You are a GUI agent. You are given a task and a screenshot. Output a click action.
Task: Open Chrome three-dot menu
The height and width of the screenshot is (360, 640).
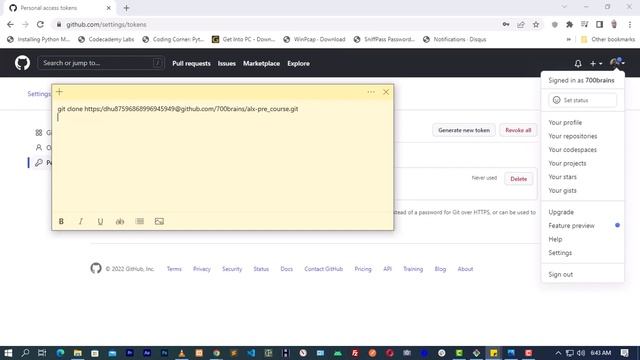point(630,24)
